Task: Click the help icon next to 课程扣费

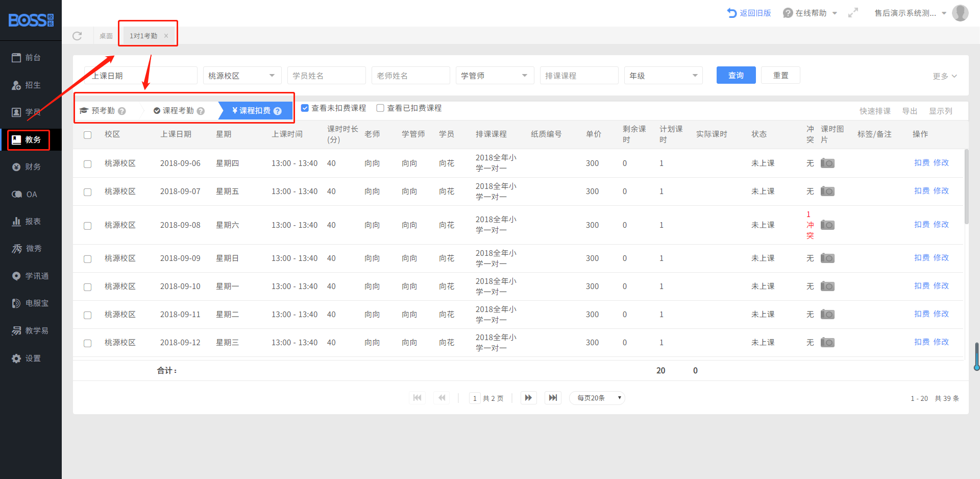Action: [278, 111]
